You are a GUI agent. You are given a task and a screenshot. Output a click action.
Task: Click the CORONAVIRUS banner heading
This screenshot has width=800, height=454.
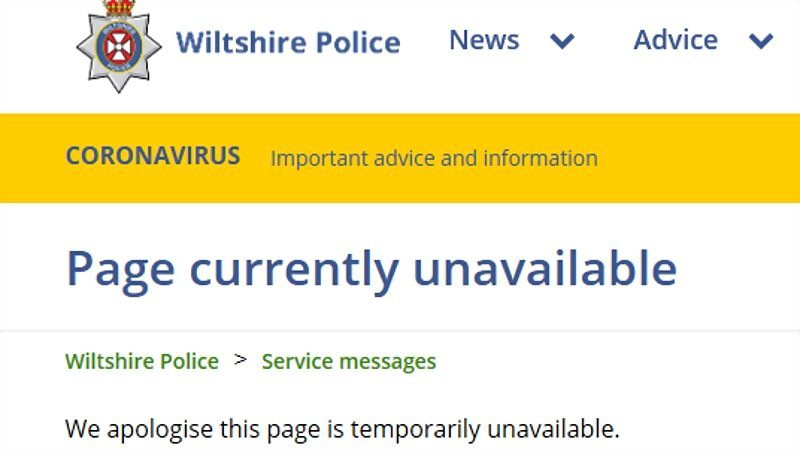(153, 156)
